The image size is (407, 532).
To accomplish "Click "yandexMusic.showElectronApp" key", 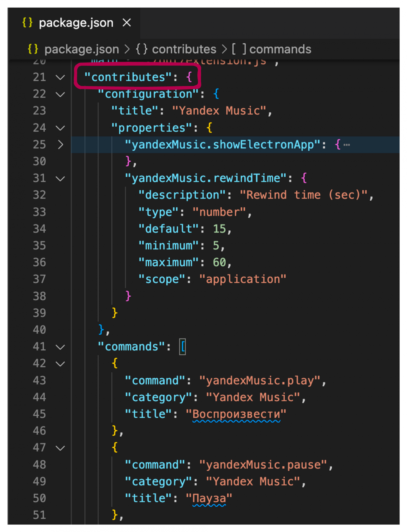I will [x=223, y=144].
